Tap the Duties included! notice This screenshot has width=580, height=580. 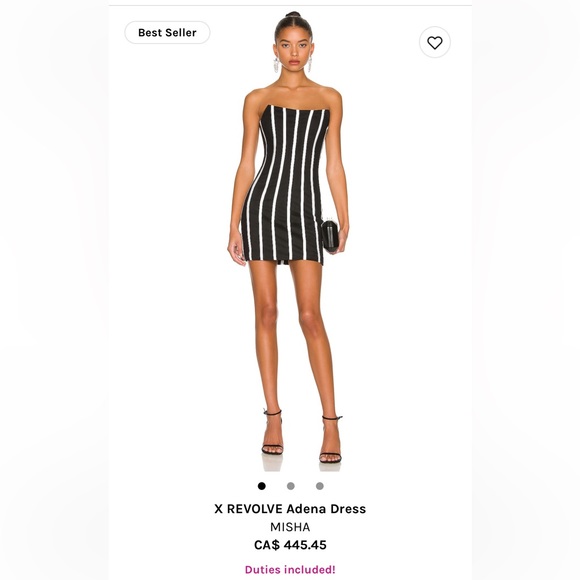click(x=290, y=569)
